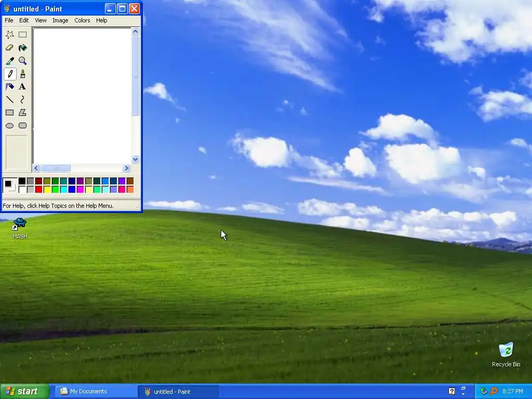This screenshot has width=532, height=399.
Task: Select the Ellipse tool
Action: click(x=10, y=126)
